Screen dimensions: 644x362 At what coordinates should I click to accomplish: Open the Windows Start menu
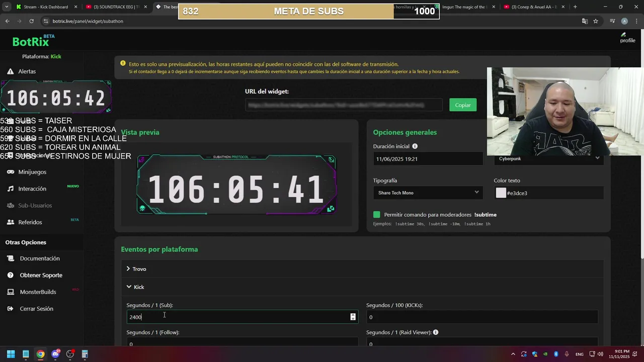11,354
